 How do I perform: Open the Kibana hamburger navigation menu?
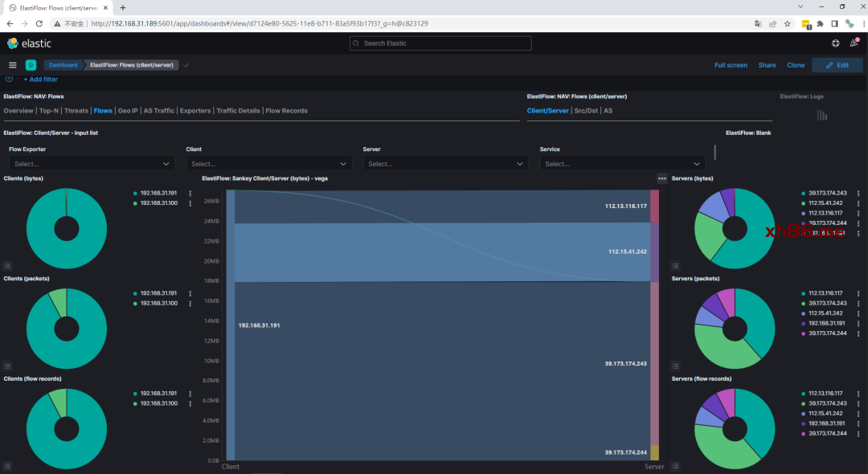pos(12,65)
